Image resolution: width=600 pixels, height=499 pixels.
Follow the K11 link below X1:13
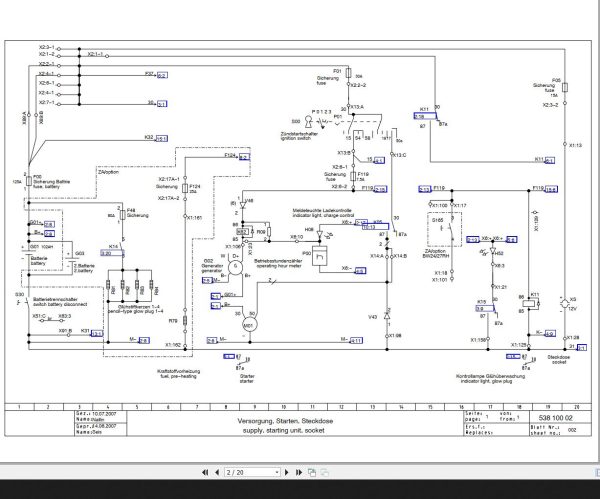(x=549, y=161)
